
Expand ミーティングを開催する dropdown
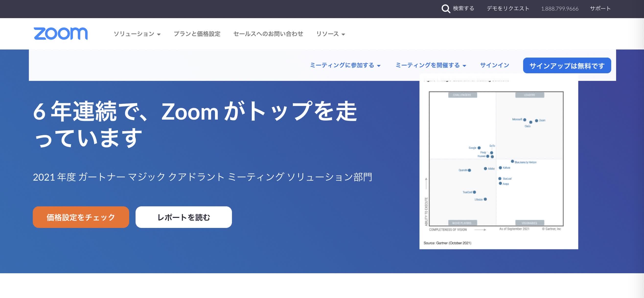coord(430,65)
